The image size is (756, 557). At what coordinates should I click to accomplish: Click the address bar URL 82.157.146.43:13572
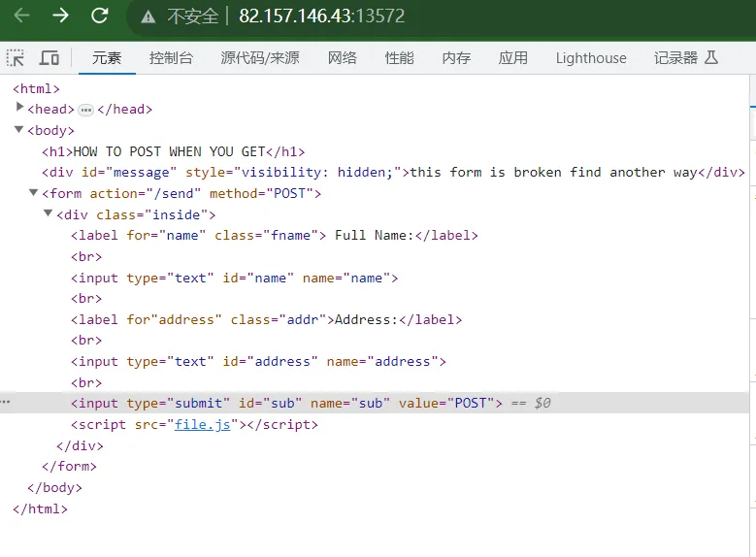tap(321, 16)
